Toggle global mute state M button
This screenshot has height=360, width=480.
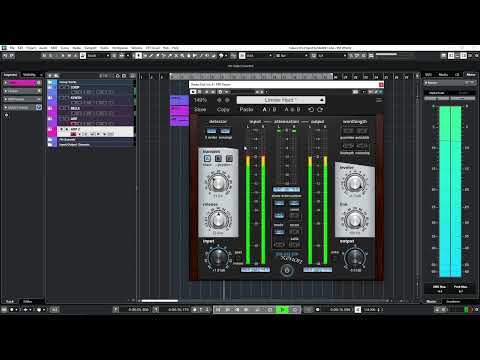point(45,56)
